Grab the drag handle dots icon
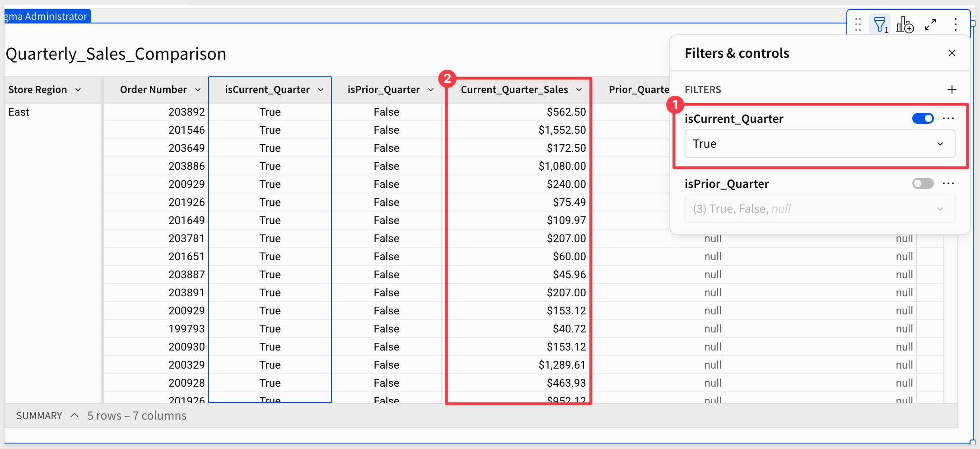This screenshot has width=980, height=449. pyautogui.click(x=858, y=24)
